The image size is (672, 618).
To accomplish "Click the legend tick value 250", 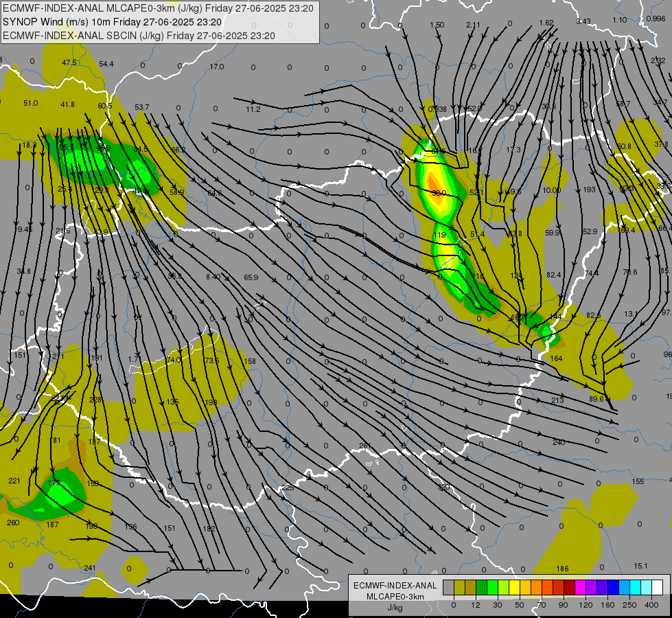I will [x=629, y=605].
